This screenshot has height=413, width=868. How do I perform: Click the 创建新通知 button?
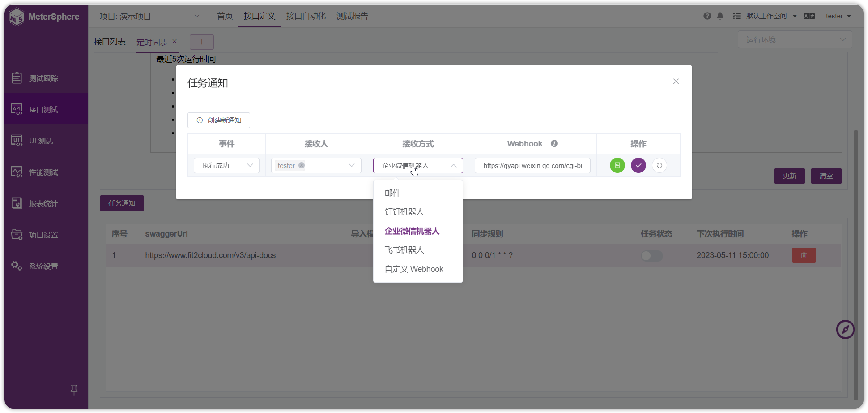pyautogui.click(x=219, y=120)
